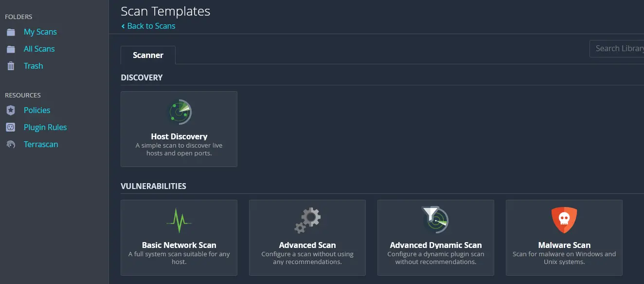Click the Plugin Rules icon
This screenshot has height=284, width=644.
pos(11,127)
